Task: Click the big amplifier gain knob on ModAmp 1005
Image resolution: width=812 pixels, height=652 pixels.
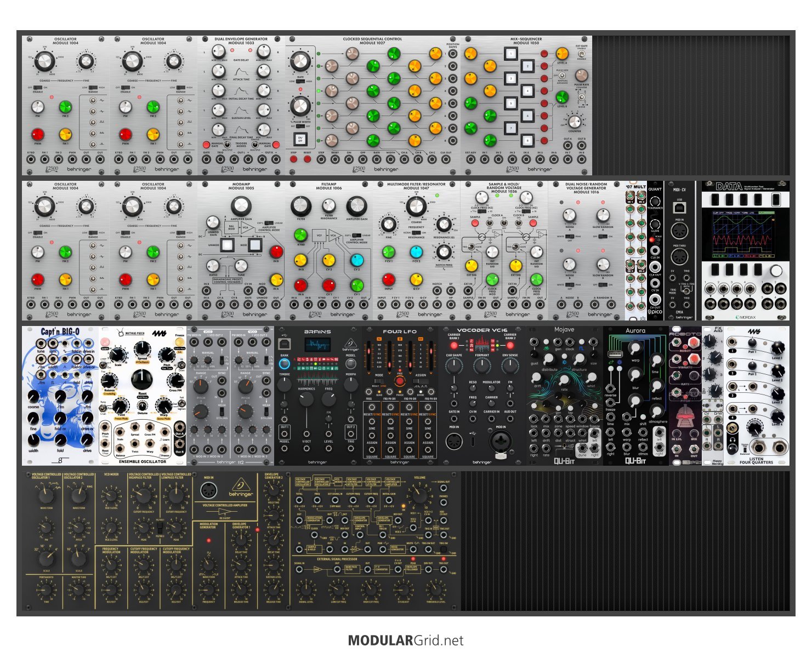Action: pos(241,206)
